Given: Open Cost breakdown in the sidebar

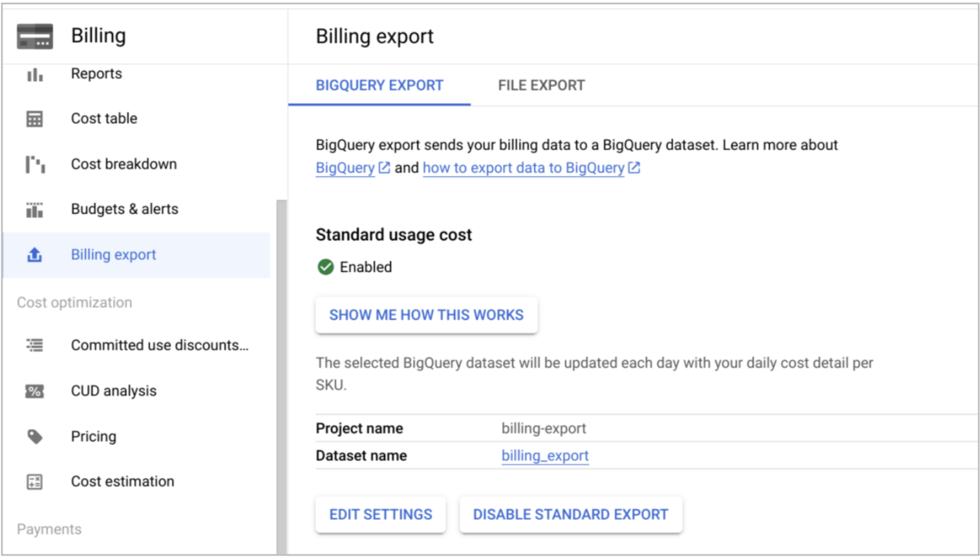Looking at the screenshot, I should click(x=123, y=164).
